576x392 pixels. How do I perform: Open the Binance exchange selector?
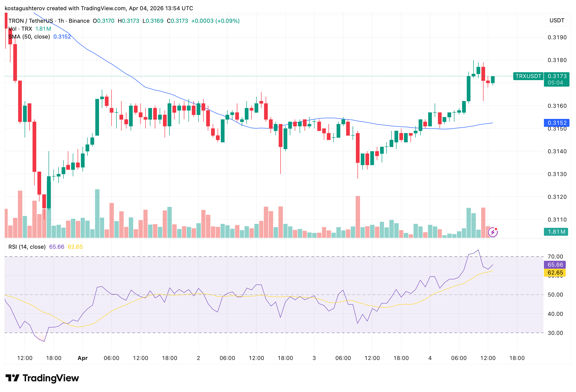click(79, 21)
